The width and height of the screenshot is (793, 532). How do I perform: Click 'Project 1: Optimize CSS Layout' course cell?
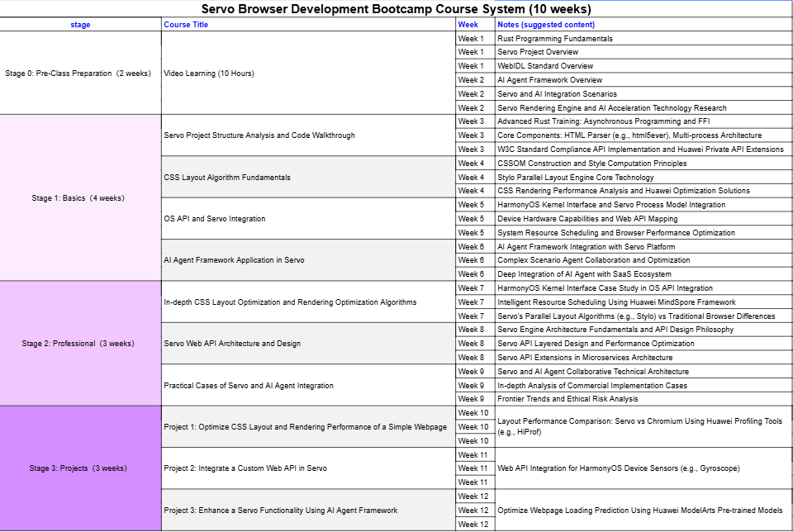tap(308, 427)
